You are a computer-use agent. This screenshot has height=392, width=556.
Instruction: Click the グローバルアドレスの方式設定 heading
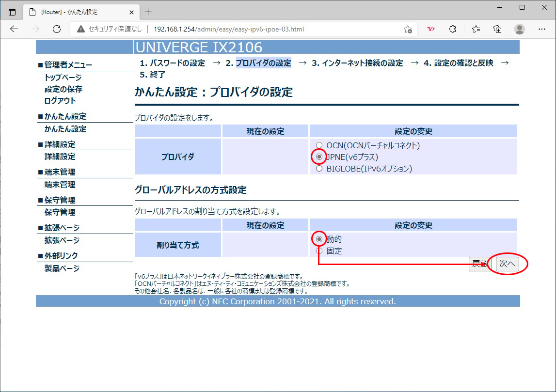coord(191,190)
